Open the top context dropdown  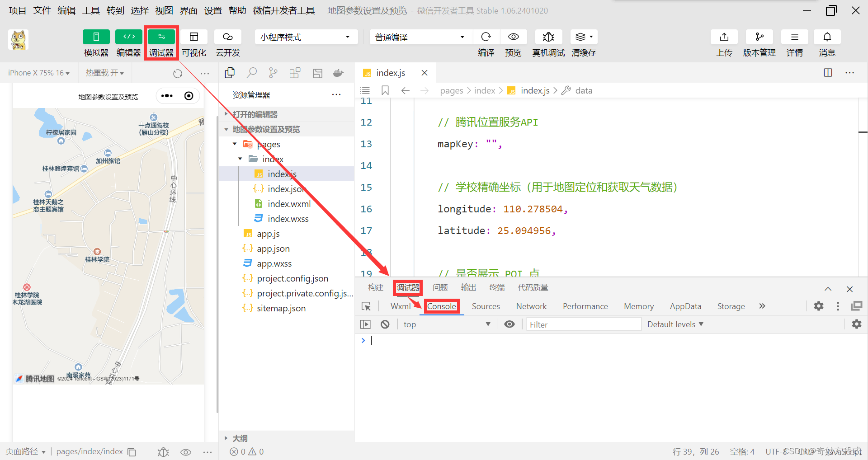pyautogui.click(x=447, y=324)
